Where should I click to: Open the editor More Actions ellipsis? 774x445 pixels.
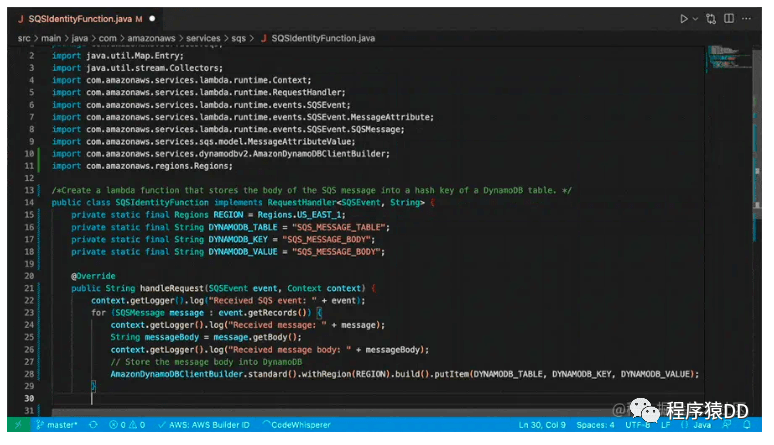pyautogui.click(x=746, y=18)
